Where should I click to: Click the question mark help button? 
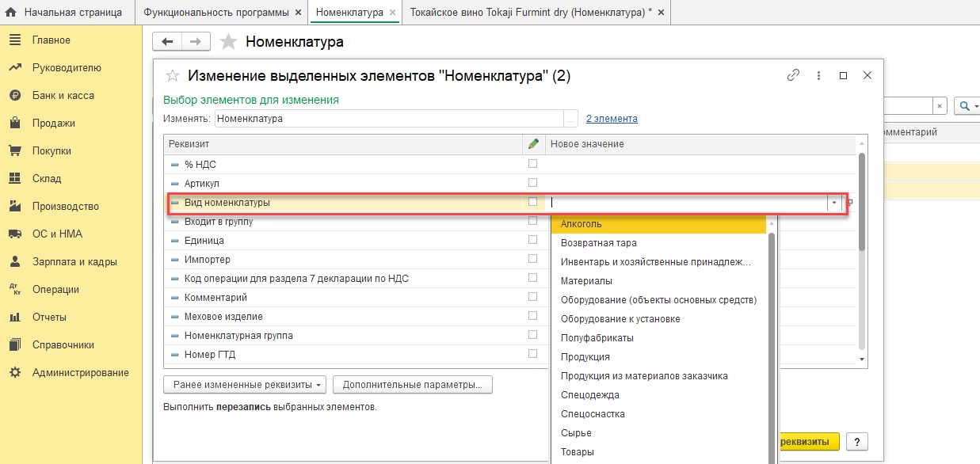click(857, 442)
